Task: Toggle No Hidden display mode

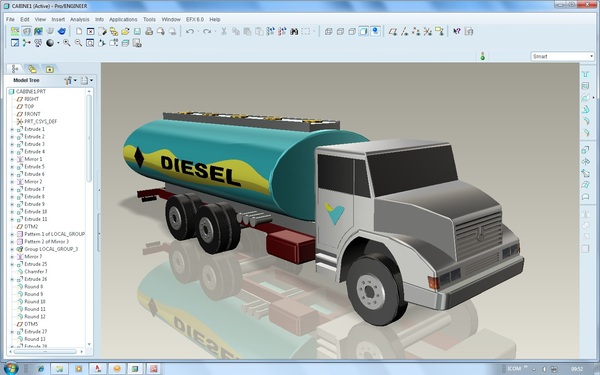Action: point(352,31)
